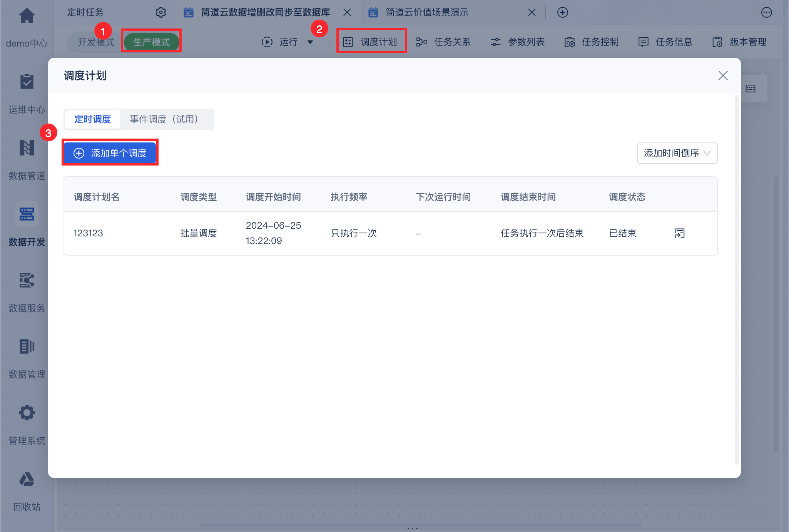Click 批量调度 cell
Image resolution: width=789 pixels, height=532 pixels.
(199, 233)
